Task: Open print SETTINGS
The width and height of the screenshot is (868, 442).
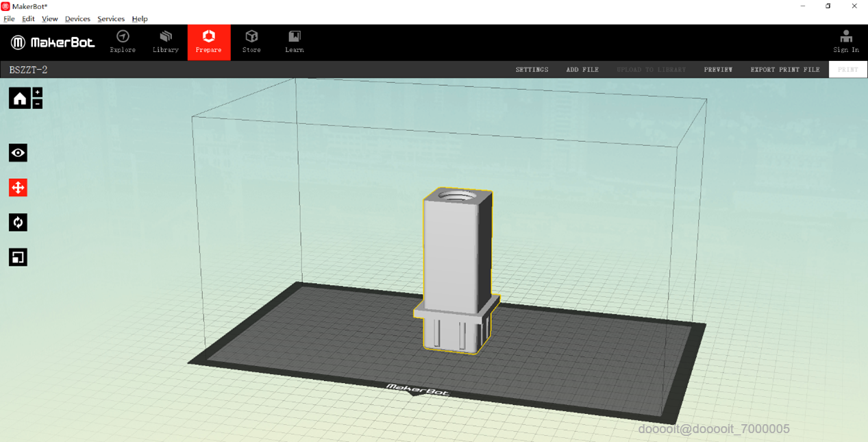Action: (532, 70)
